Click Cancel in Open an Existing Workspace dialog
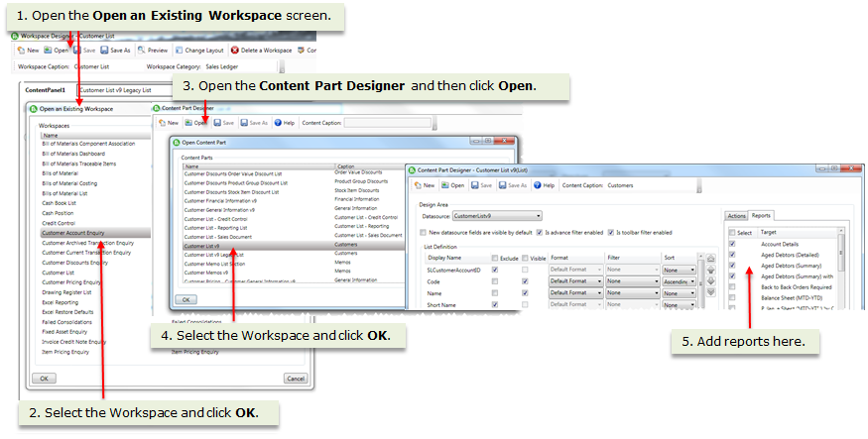 coord(295,378)
